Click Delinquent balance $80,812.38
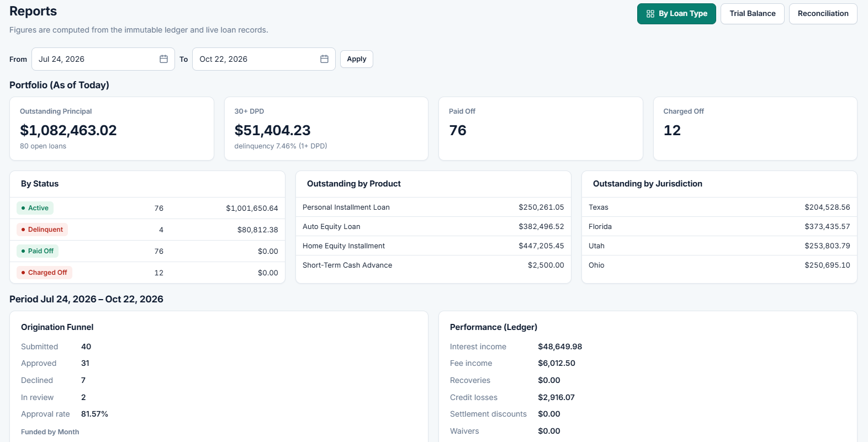Viewport: 868px width, 442px height. click(258, 230)
